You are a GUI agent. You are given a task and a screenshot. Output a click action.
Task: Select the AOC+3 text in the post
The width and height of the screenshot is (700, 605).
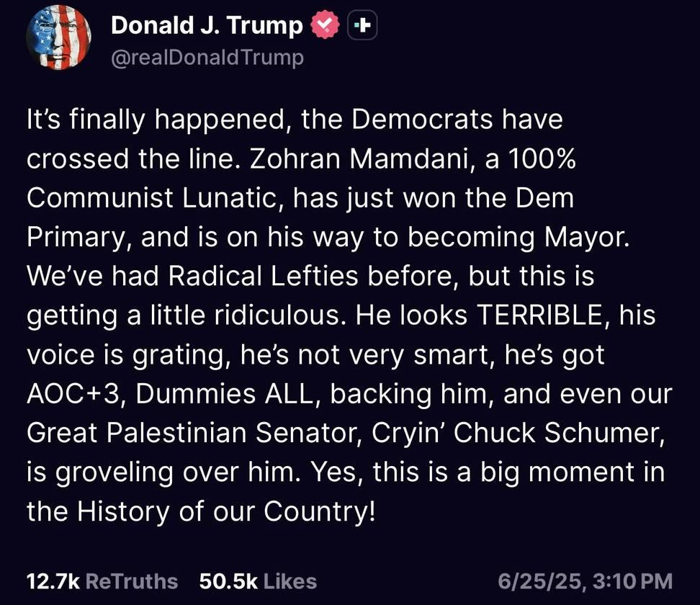[x=74, y=394]
